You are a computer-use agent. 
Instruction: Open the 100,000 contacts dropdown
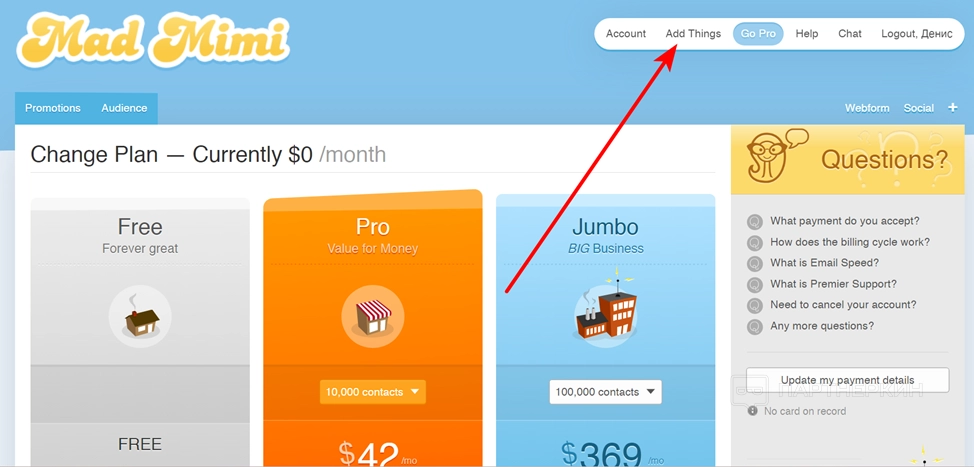click(606, 392)
